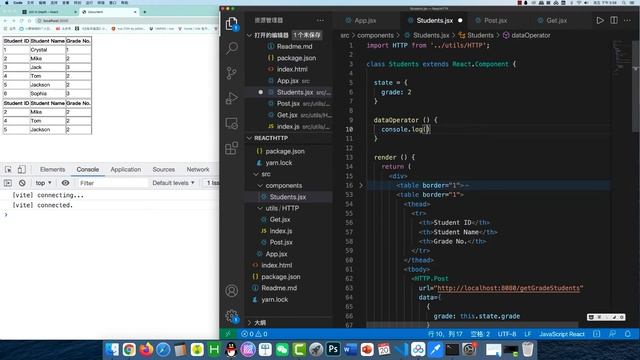This screenshot has width=640, height=360.
Task: Click the LF end-of-line selector
Action: pos(527,334)
